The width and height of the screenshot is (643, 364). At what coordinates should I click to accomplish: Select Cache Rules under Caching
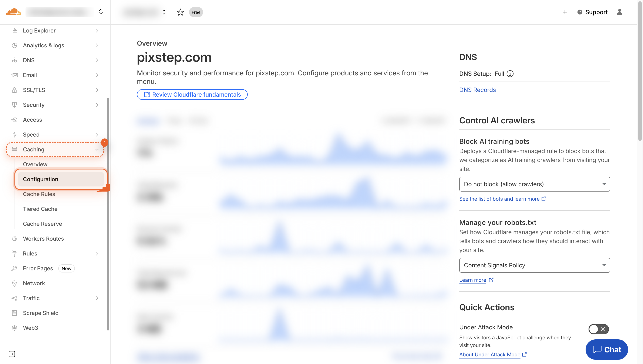point(39,194)
